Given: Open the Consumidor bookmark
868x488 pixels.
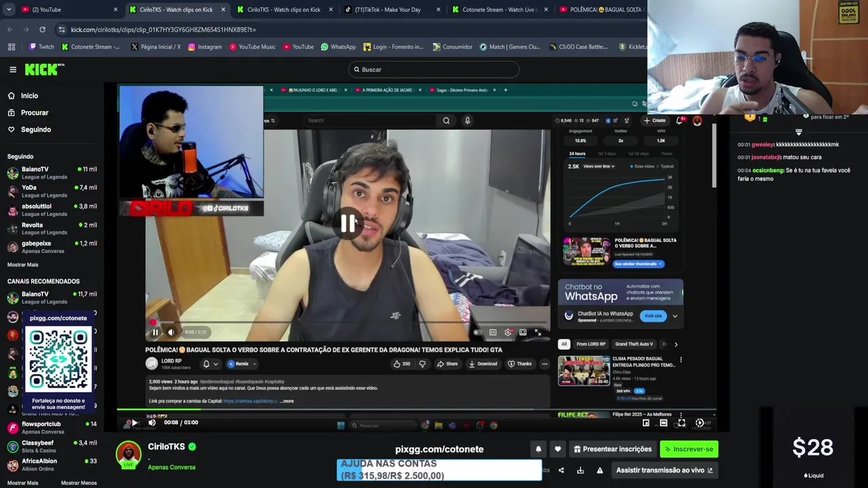Looking at the screenshot, I should tap(452, 47).
